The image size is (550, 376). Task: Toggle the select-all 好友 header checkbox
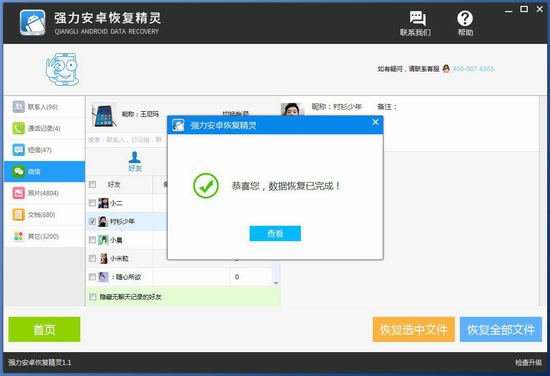point(93,184)
